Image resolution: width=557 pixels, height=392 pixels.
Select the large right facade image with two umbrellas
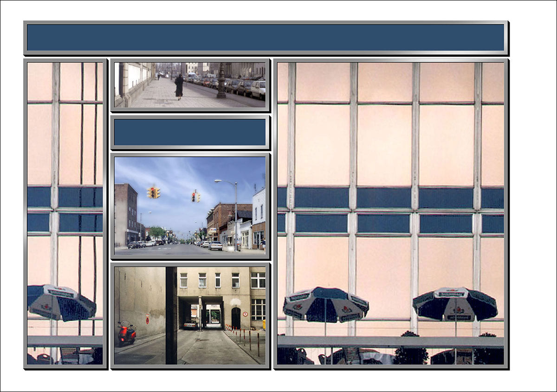390,213
